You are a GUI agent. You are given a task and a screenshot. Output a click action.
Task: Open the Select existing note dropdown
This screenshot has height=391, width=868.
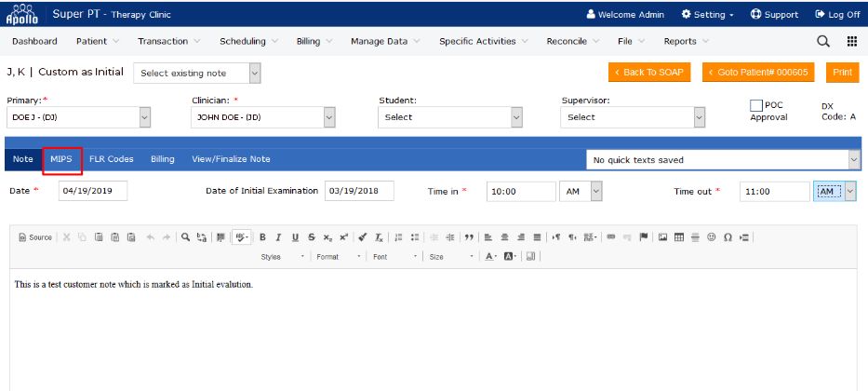coord(197,74)
